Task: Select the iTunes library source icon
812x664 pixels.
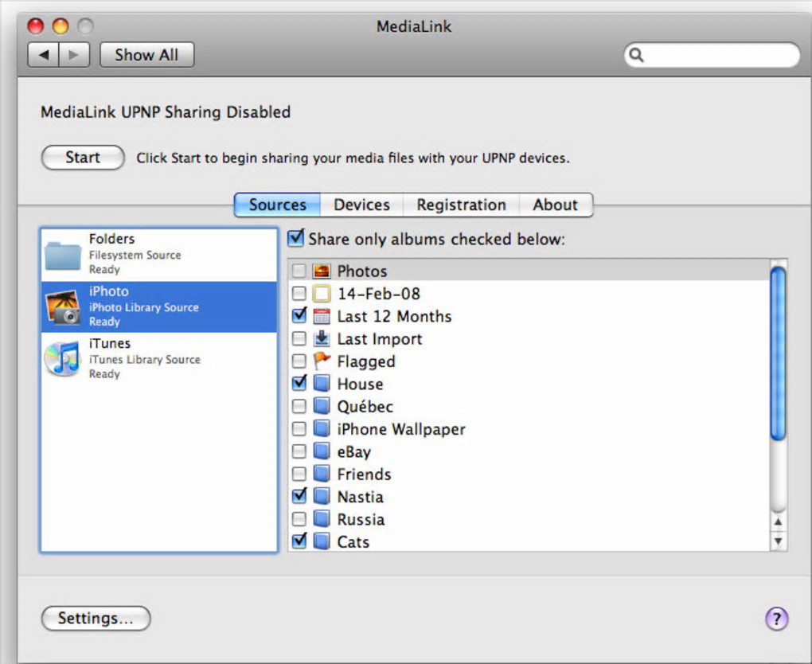Action: (63, 359)
